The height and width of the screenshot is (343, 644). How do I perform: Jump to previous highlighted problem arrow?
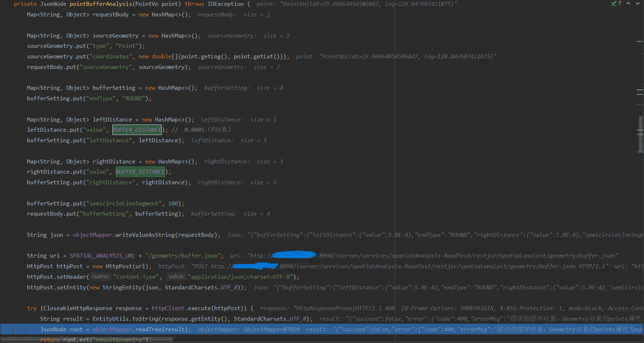(628, 4)
